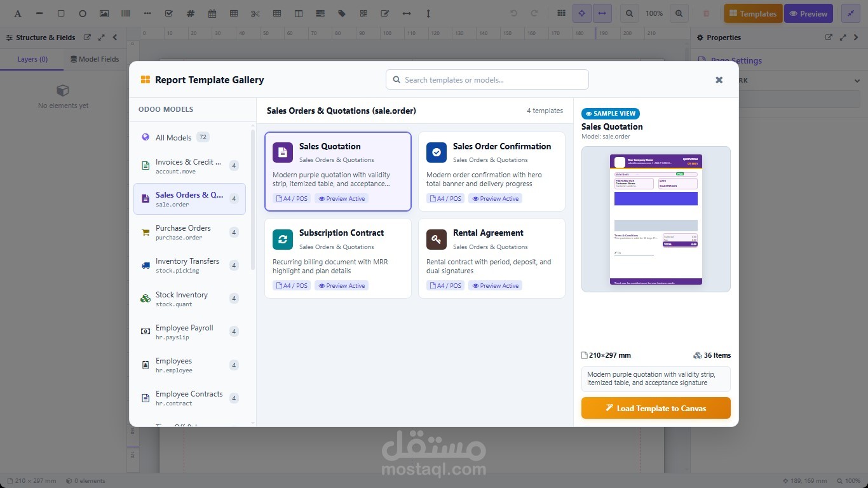Expand Structure & Fields panel to fullscreen
The image size is (868, 488).
(101, 37)
